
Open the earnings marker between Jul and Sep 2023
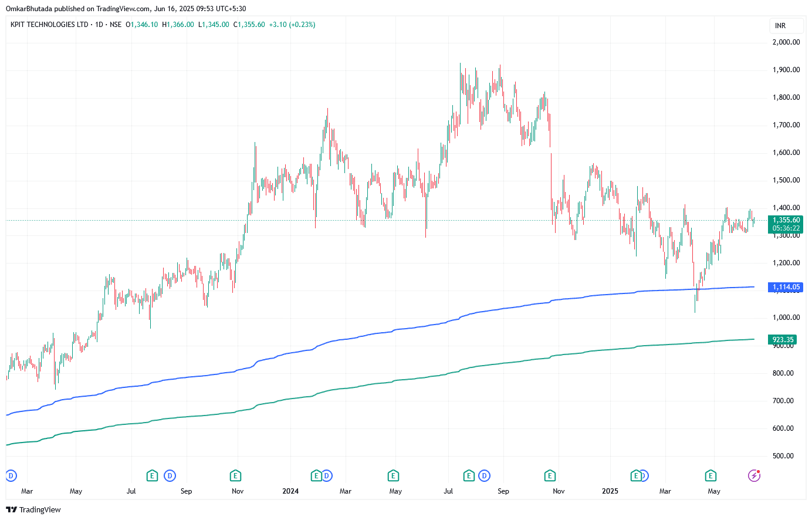coord(152,475)
